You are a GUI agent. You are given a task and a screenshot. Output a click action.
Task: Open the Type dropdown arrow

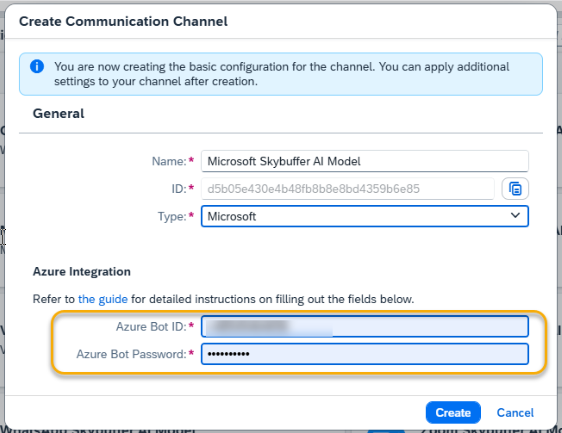point(515,216)
